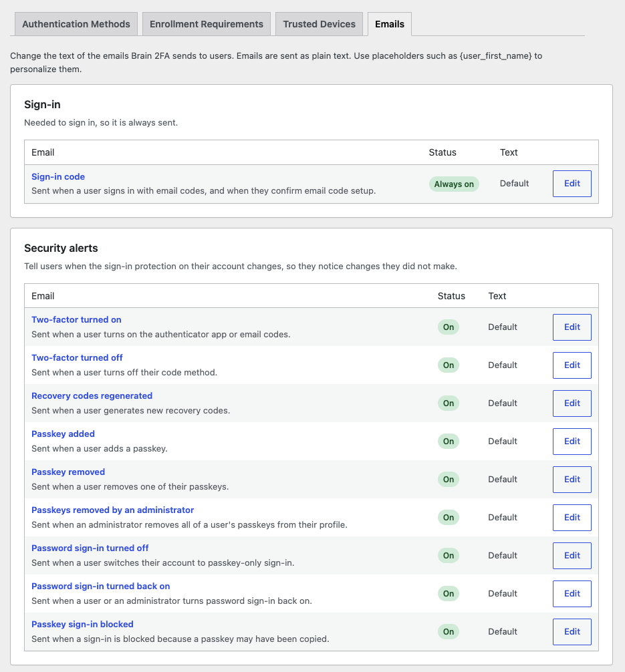Open the Two-factor turned on link

pos(76,320)
